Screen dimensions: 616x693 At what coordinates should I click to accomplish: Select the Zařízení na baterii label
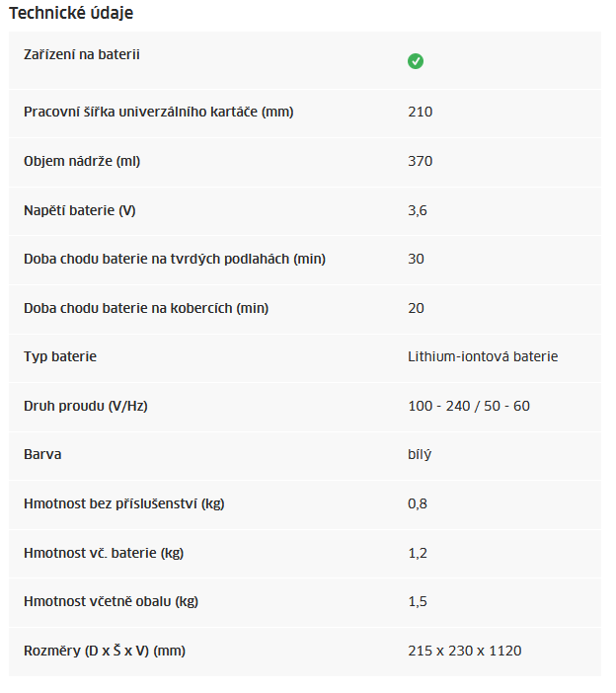coord(82,54)
